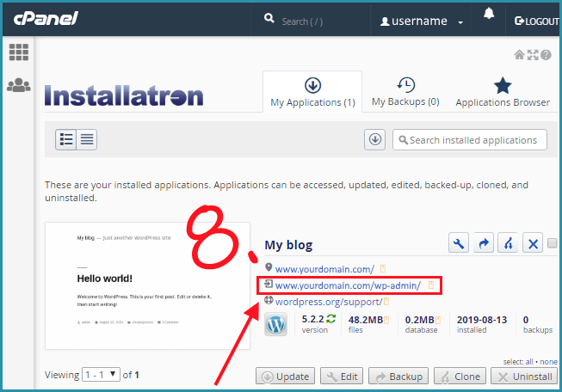Click the select all link
The image size is (562, 392).
coord(529,362)
